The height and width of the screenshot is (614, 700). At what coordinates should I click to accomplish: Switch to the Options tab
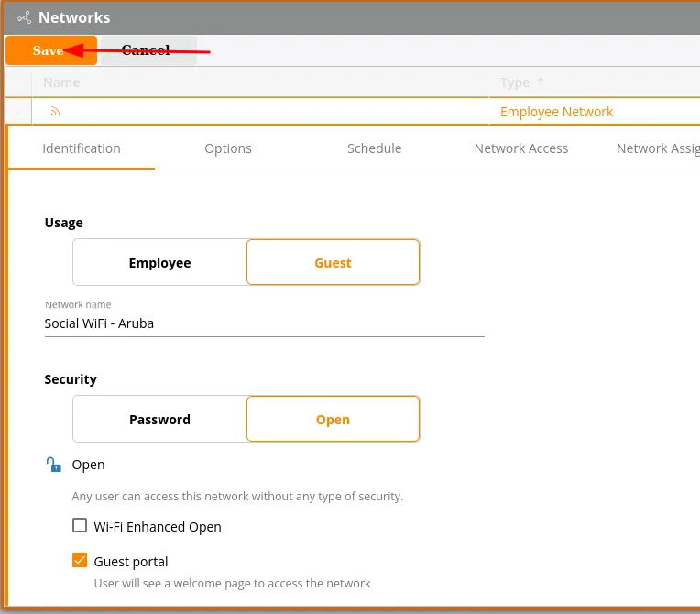pyautogui.click(x=228, y=148)
